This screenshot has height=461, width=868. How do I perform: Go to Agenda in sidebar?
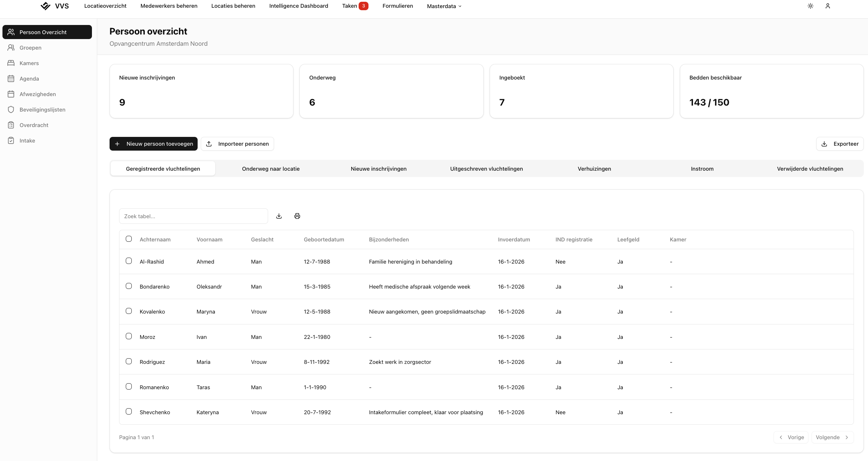29,79
